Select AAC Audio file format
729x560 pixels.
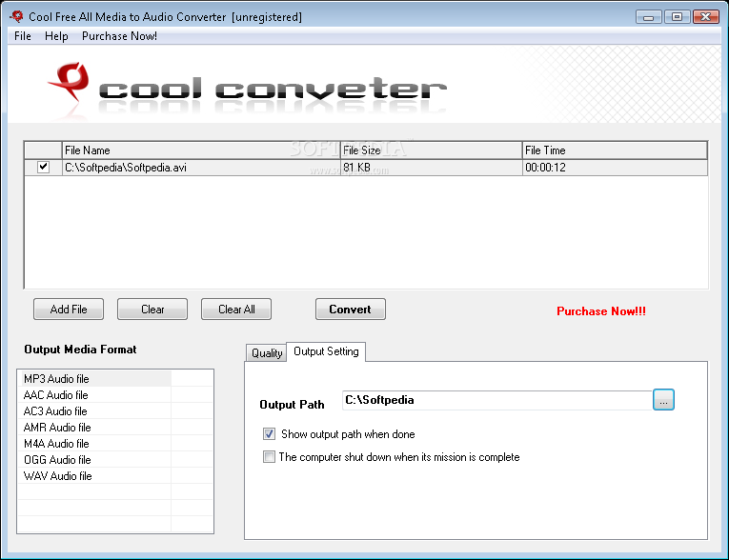click(94, 395)
